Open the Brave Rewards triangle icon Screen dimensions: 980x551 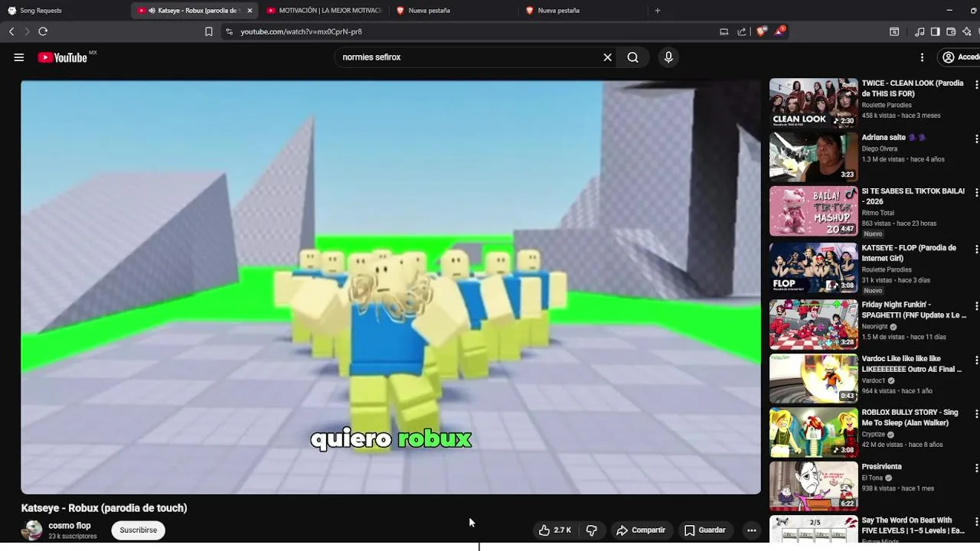coord(779,31)
